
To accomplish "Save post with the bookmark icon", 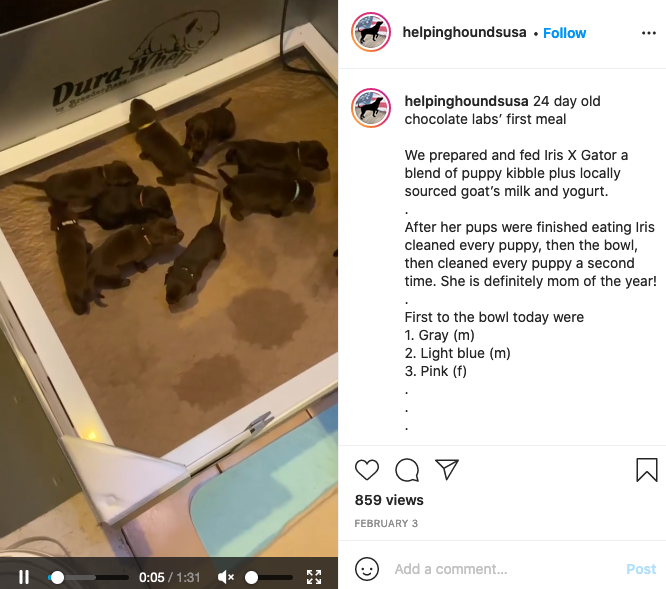I will click(646, 470).
